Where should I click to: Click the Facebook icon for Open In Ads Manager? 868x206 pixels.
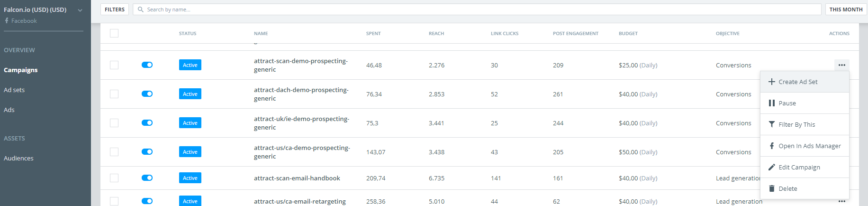[x=772, y=146]
